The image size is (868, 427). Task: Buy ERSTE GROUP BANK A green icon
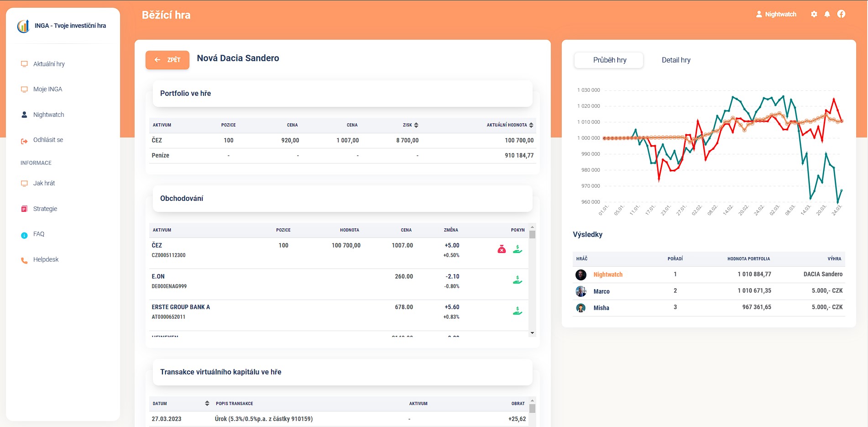[518, 311]
